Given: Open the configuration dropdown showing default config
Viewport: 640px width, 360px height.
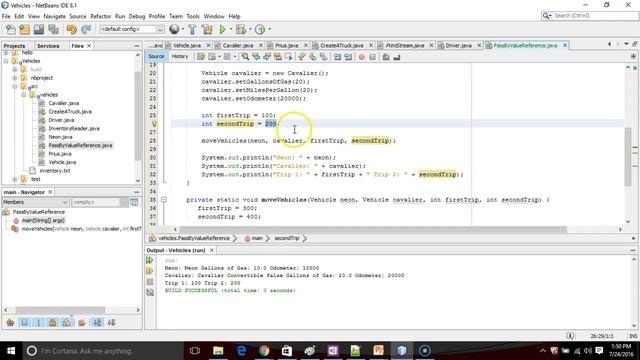Looking at the screenshot, I should [x=132, y=29].
